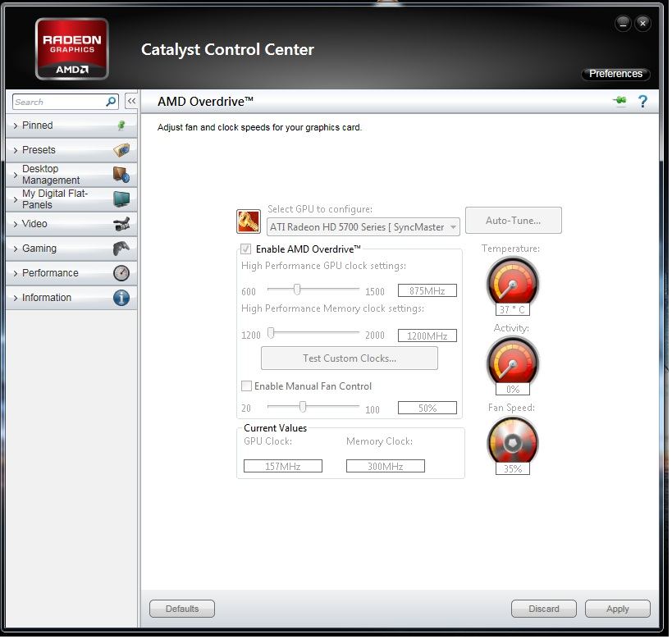This screenshot has width=672, height=639.
Task: Click the 300MHz current memory clock value
Action: [386, 466]
